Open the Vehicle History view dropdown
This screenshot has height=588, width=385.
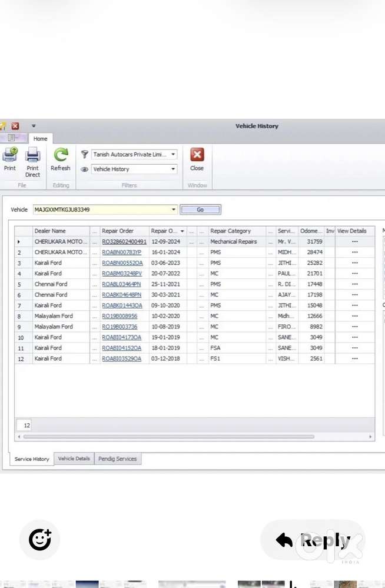click(173, 169)
